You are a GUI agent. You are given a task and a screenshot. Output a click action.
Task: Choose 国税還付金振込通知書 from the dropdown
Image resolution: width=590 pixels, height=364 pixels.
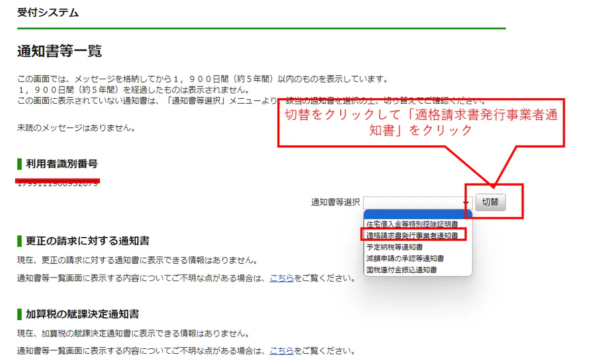402,270
